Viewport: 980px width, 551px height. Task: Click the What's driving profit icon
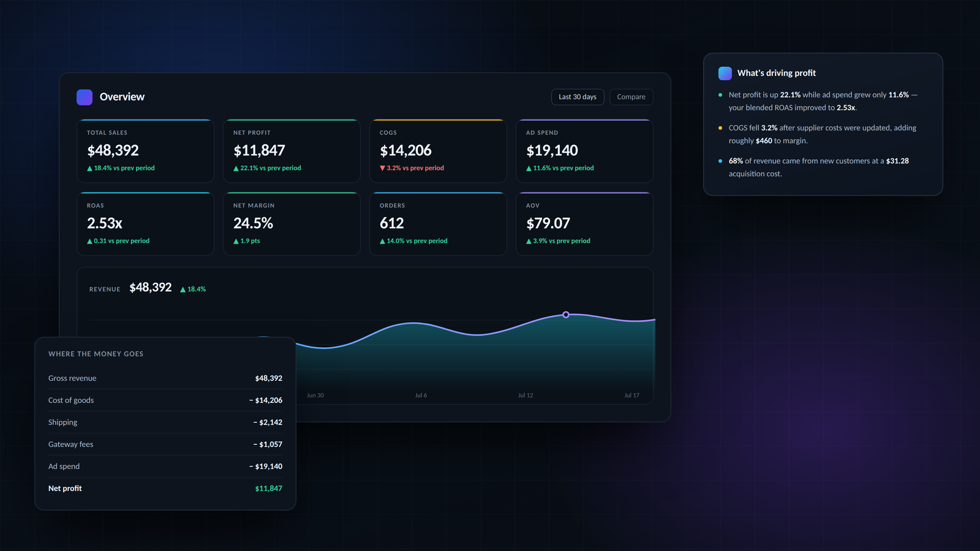tap(725, 73)
